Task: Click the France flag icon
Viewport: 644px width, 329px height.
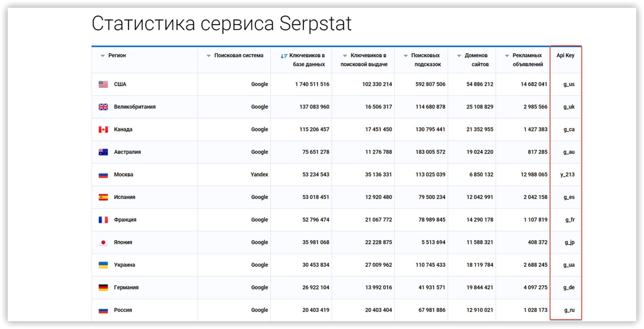Action: pyautogui.click(x=103, y=220)
